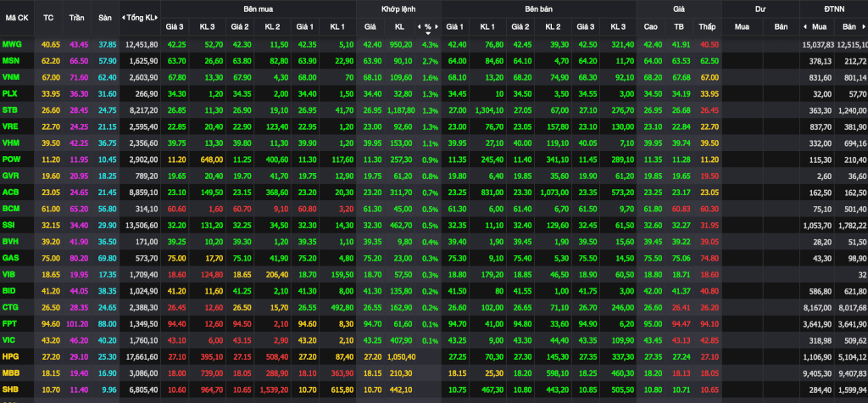Screen dimensions: 868x403
Task: Click MWG foreign buy 15,037,83
Action: coord(817,44)
